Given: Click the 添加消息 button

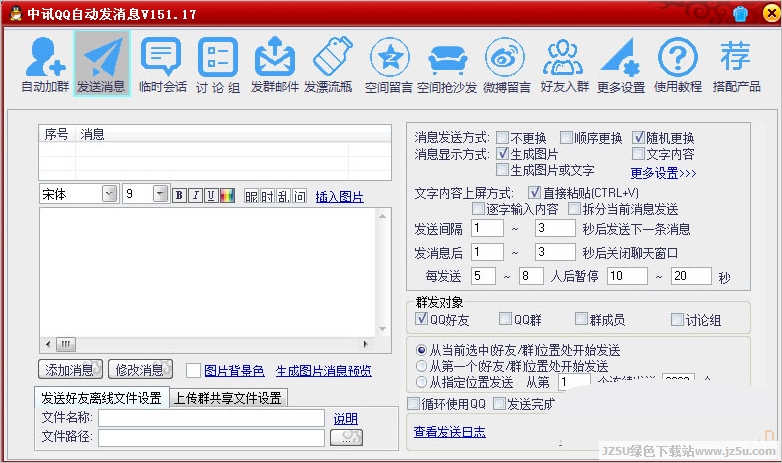Looking at the screenshot, I should point(70,369).
